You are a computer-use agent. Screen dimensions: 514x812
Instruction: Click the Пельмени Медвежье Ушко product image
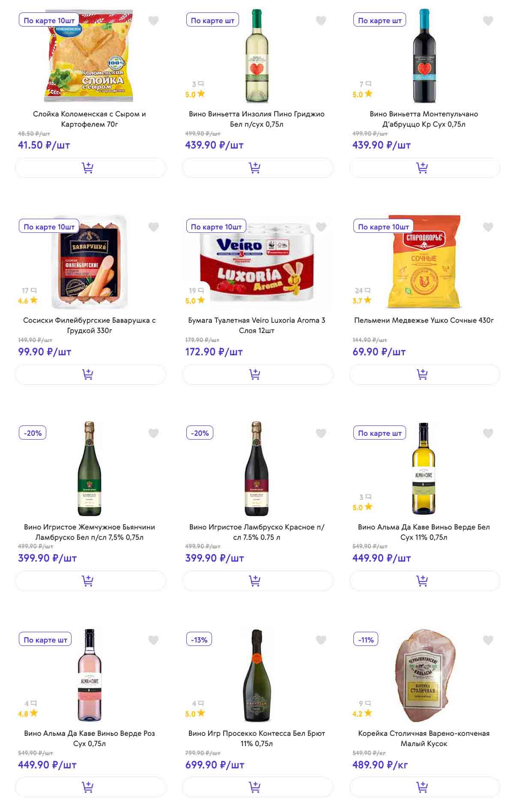click(x=424, y=262)
